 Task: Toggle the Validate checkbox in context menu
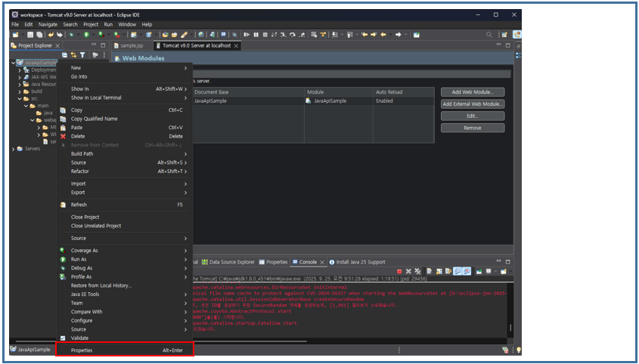63,338
